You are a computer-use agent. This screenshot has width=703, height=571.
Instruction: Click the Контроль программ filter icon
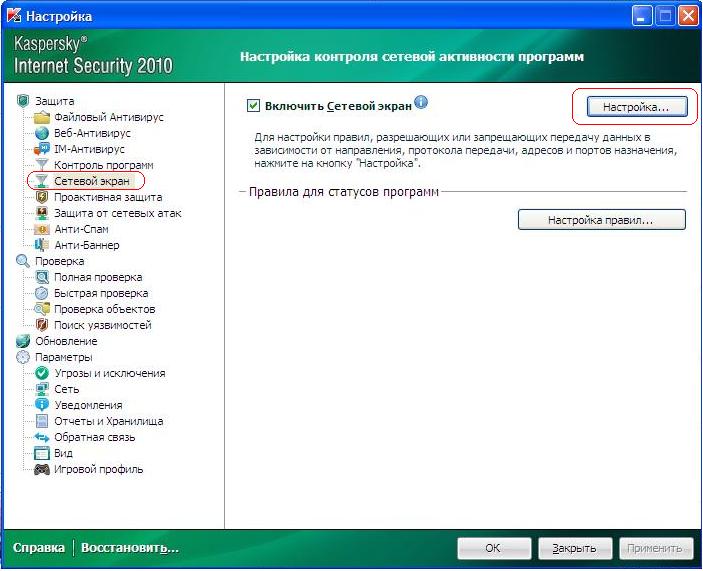[x=42, y=165]
